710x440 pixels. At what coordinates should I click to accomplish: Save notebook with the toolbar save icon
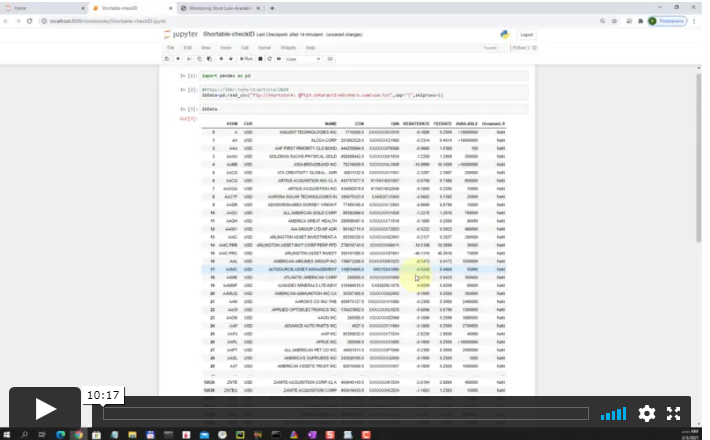tap(167, 59)
